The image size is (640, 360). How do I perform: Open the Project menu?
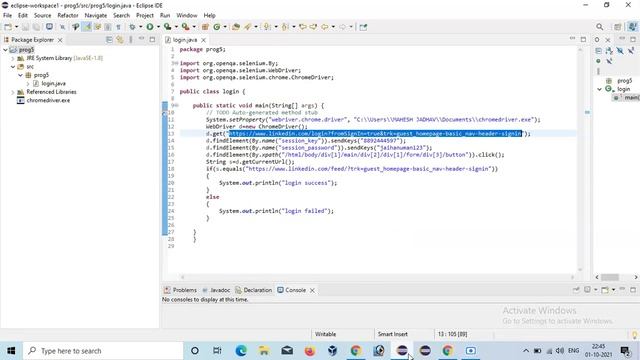point(144,15)
